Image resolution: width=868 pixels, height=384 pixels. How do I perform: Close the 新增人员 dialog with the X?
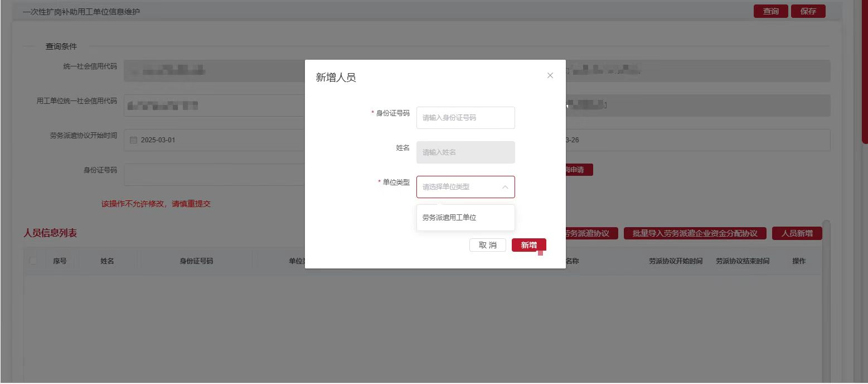point(550,75)
